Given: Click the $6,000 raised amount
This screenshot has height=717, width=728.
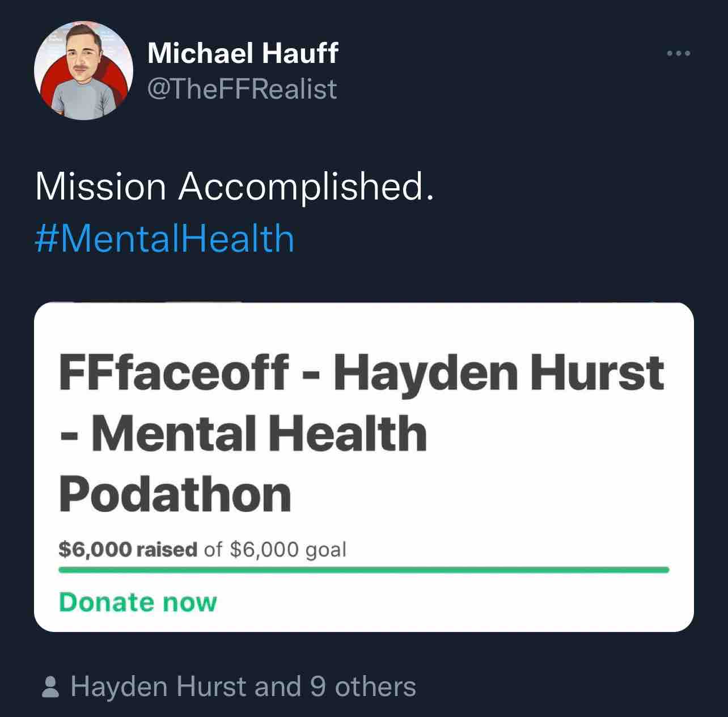Looking at the screenshot, I should pos(128,549).
